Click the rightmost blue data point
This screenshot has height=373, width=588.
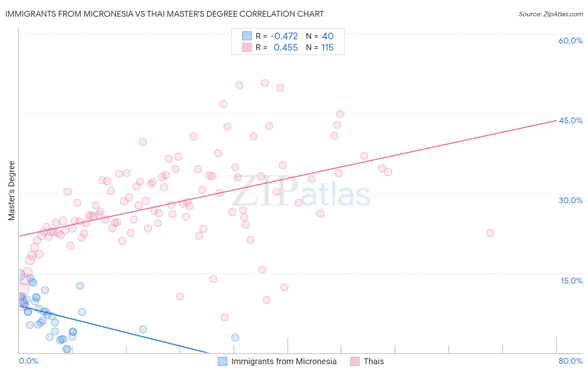(235, 337)
